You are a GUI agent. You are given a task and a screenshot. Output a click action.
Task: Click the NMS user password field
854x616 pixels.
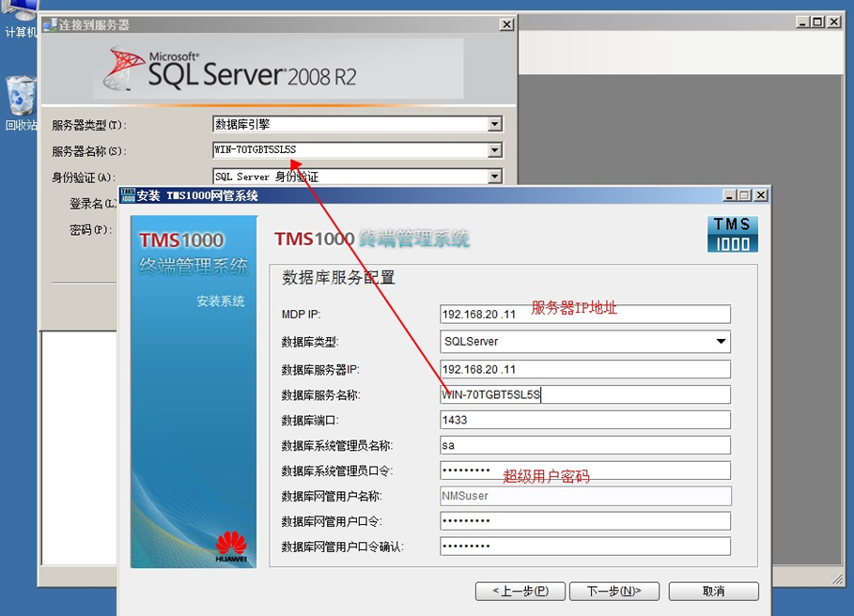pos(585,521)
